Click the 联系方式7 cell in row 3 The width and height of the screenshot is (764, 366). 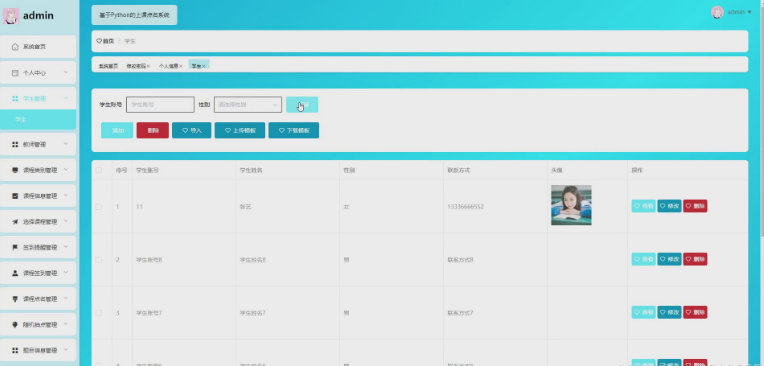pyautogui.click(x=460, y=313)
